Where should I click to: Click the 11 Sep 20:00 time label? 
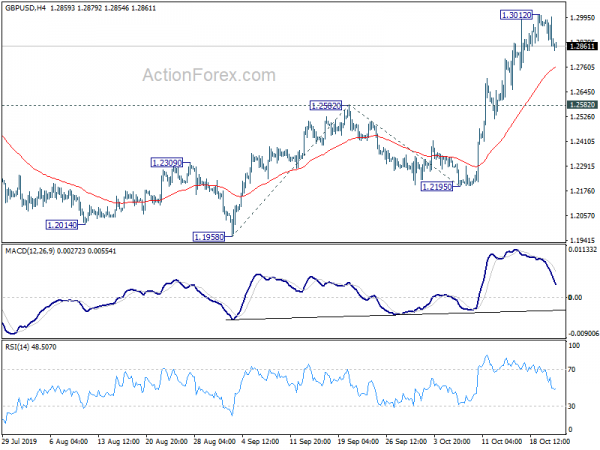pyautogui.click(x=310, y=441)
